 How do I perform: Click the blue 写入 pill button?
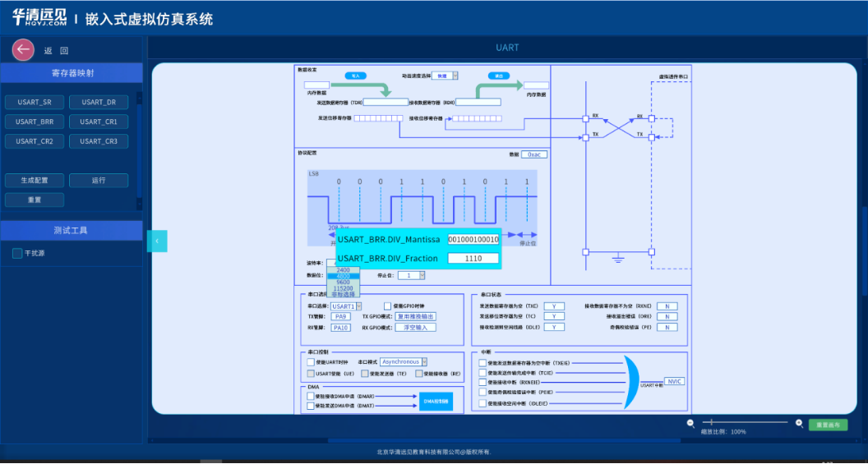tap(356, 76)
